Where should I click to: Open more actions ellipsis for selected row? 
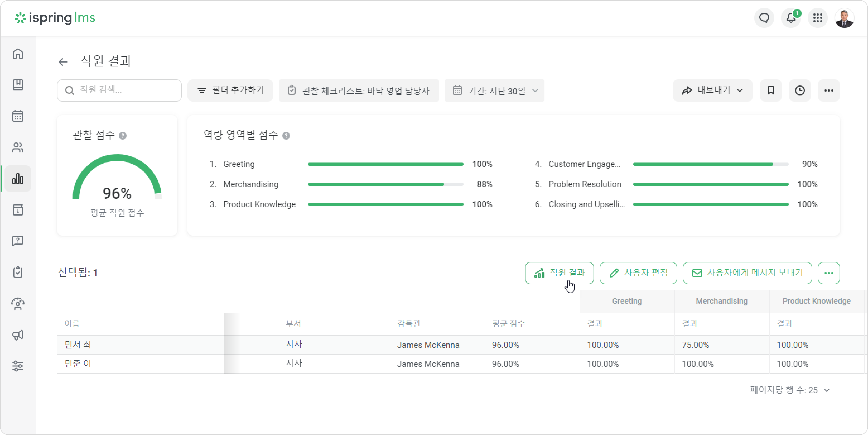829,273
